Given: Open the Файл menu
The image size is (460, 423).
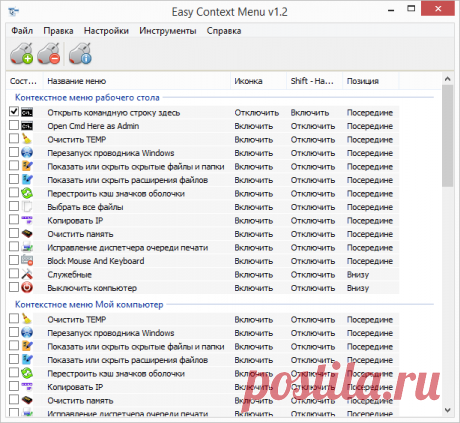Looking at the screenshot, I should pos(22,31).
